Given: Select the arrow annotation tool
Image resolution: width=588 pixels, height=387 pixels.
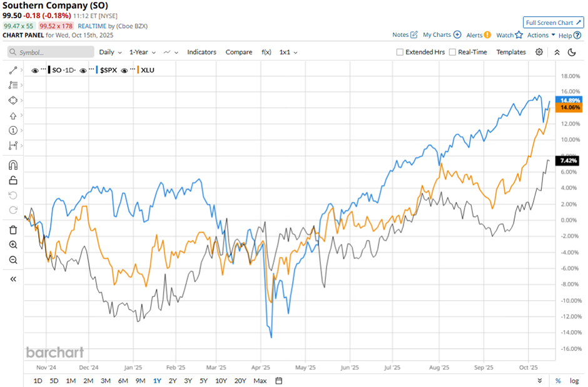Looking at the screenshot, I should coord(13,116).
